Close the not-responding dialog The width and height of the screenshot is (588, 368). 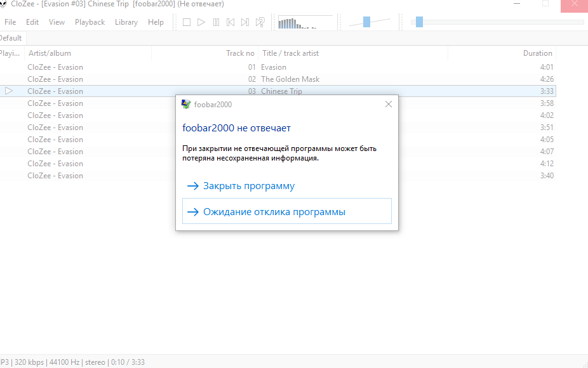pyautogui.click(x=389, y=104)
